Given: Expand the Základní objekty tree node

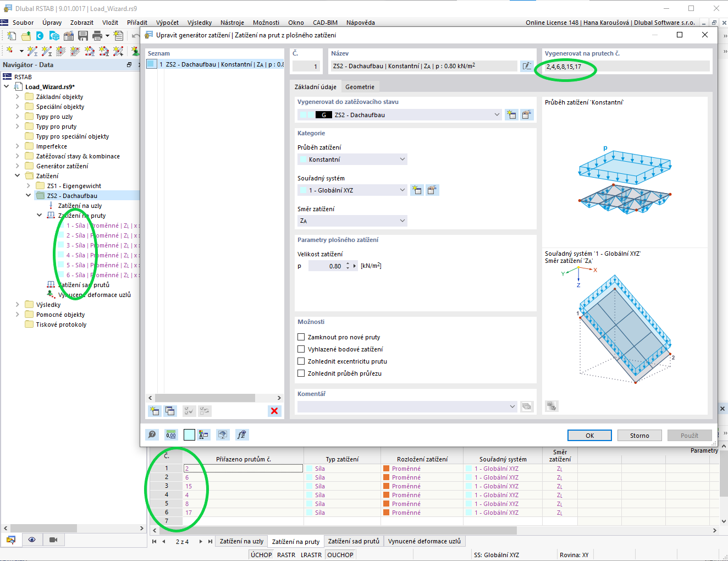Looking at the screenshot, I should (18, 97).
